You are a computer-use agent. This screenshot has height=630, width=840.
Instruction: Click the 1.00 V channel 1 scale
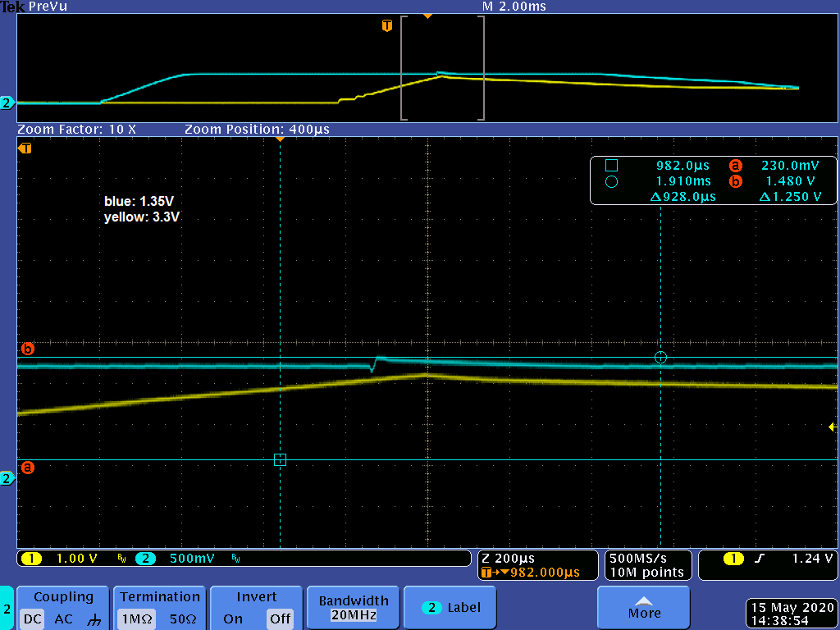point(76,559)
